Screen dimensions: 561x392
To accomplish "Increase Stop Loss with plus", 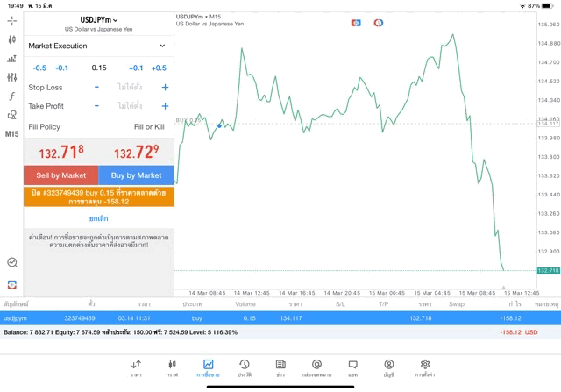I will (165, 87).
